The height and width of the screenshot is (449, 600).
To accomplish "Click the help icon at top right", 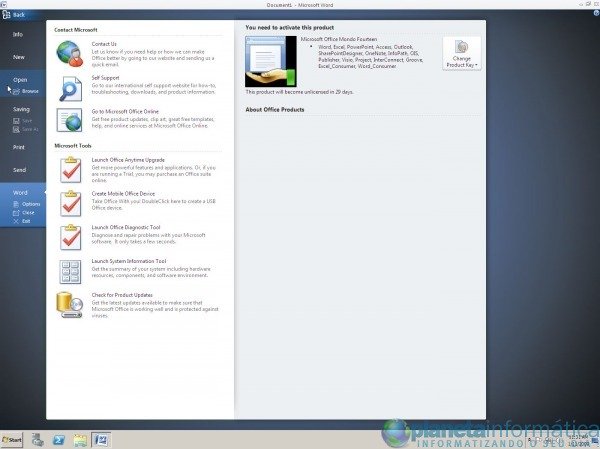I will (x=596, y=13).
